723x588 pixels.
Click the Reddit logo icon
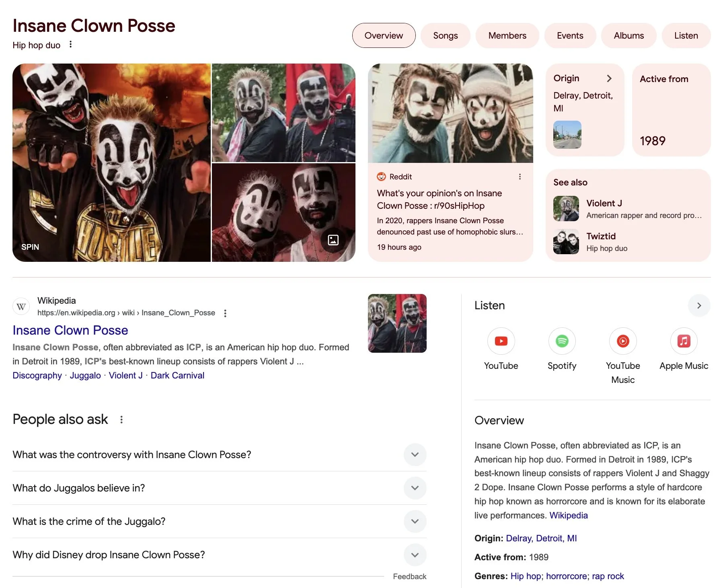(381, 177)
